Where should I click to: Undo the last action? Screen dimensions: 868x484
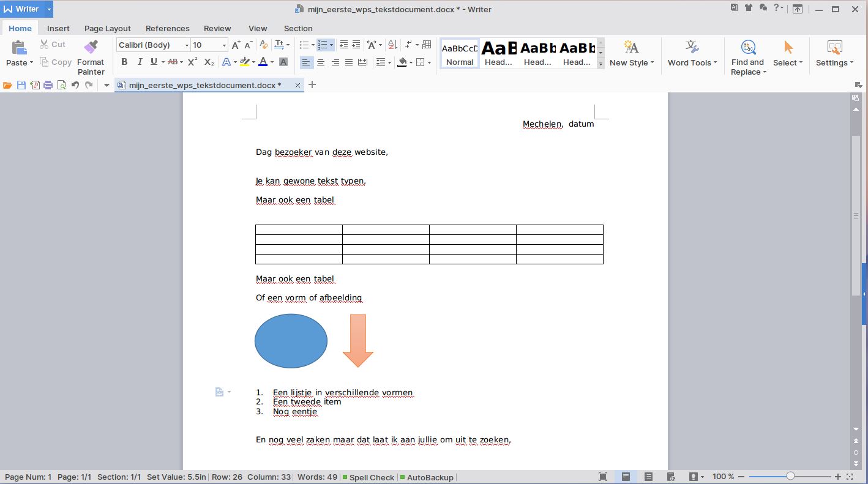(75, 85)
